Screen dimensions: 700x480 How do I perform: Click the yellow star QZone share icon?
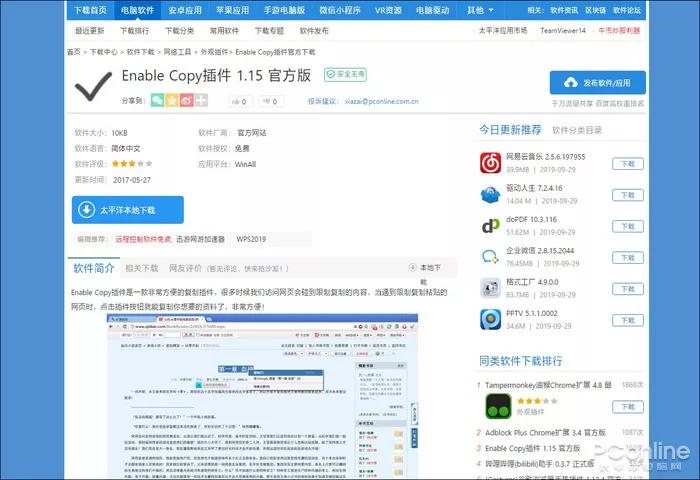(x=172, y=100)
